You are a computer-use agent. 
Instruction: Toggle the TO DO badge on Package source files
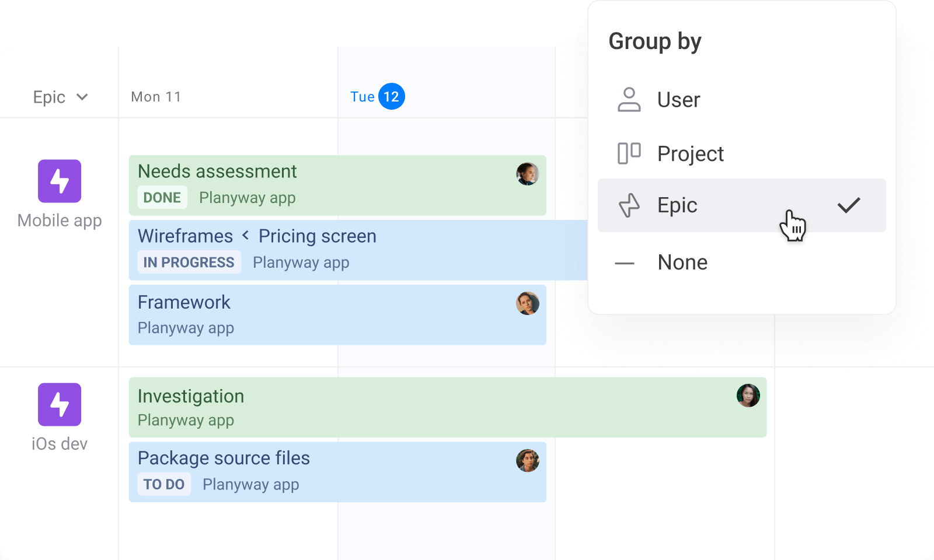[164, 484]
